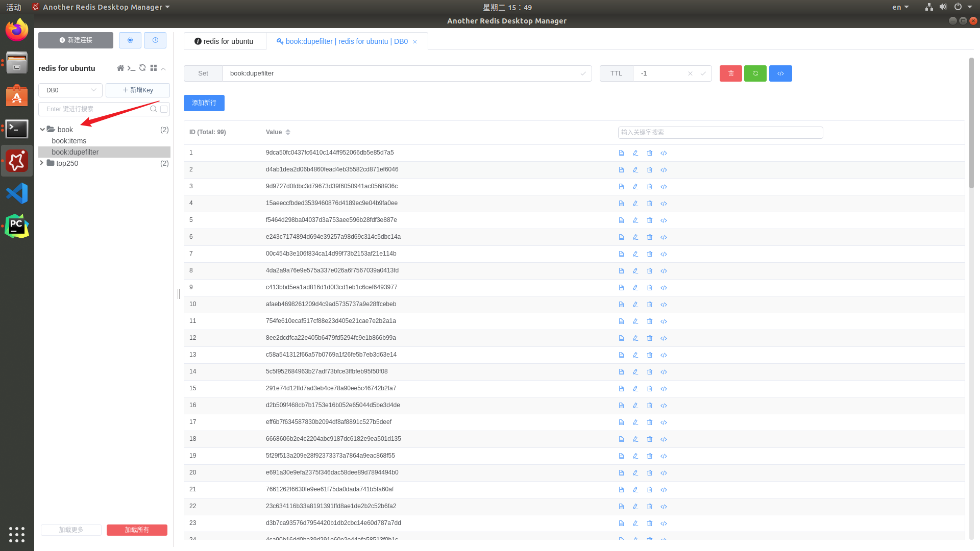View the value in row 22
980x551 pixels.
(621, 507)
